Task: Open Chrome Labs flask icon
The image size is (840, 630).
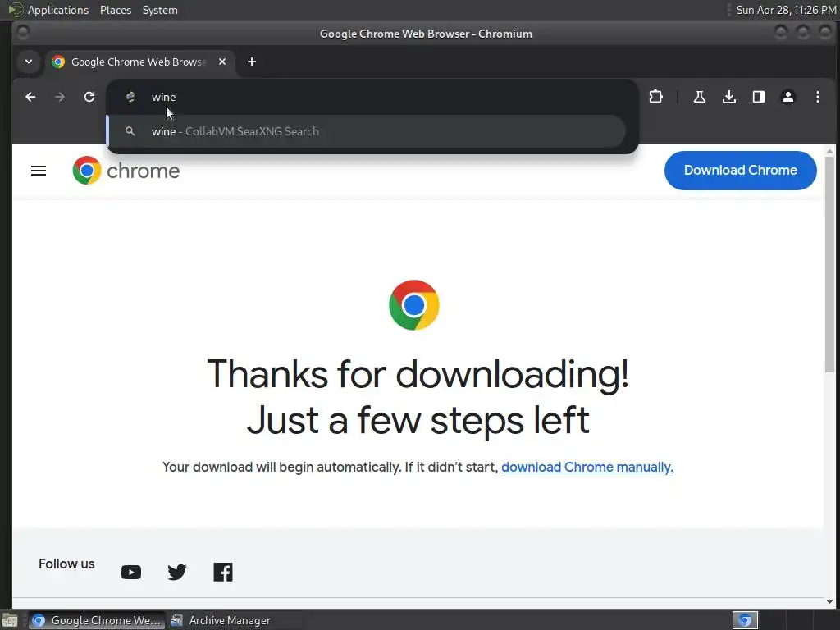Action: click(x=699, y=97)
